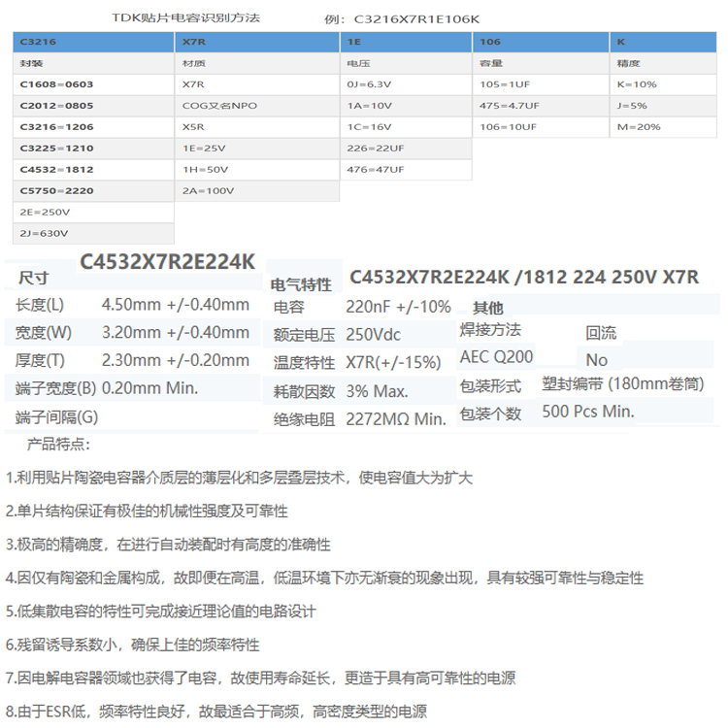Click the 0J=6.3V voltage cell
Image resolution: width=728 pixels, height=728 pixels.
(407, 84)
